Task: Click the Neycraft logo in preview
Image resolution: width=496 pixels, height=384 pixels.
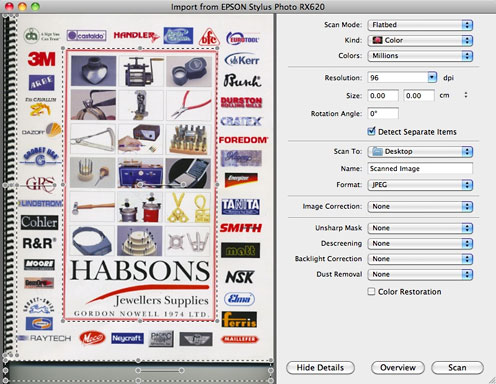Action: coord(127,338)
